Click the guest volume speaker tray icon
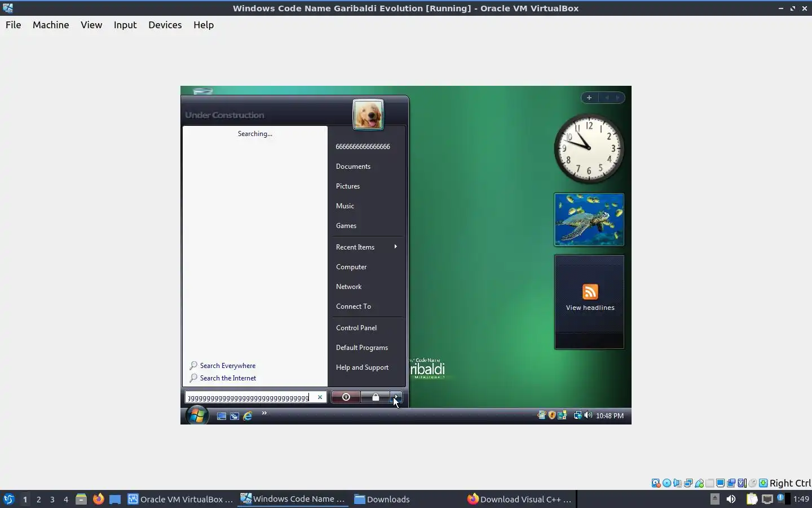Screen dimensions: 812x508 tap(588, 415)
